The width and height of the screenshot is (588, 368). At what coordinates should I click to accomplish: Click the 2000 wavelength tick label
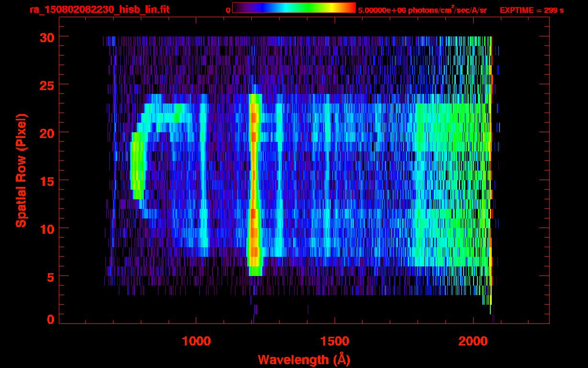pyautogui.click(x=474, y=341)
